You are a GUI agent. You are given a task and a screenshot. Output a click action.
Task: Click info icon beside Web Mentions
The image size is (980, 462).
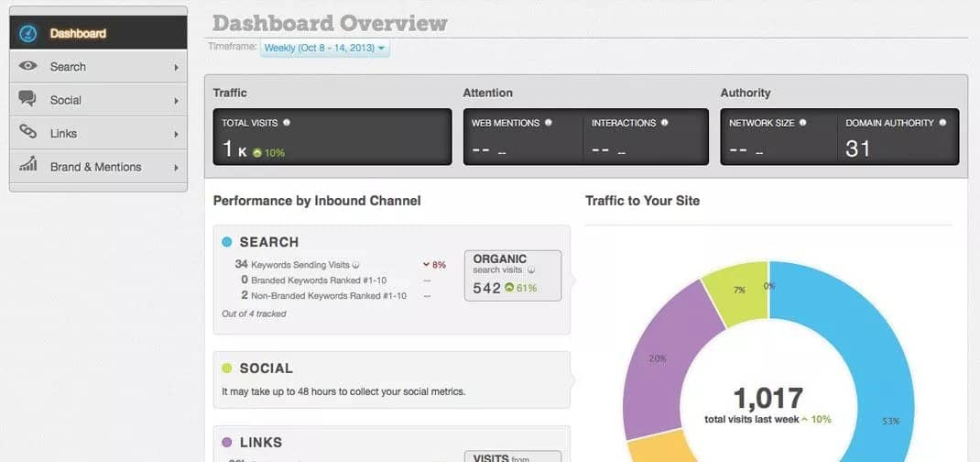tap(549, 123)
